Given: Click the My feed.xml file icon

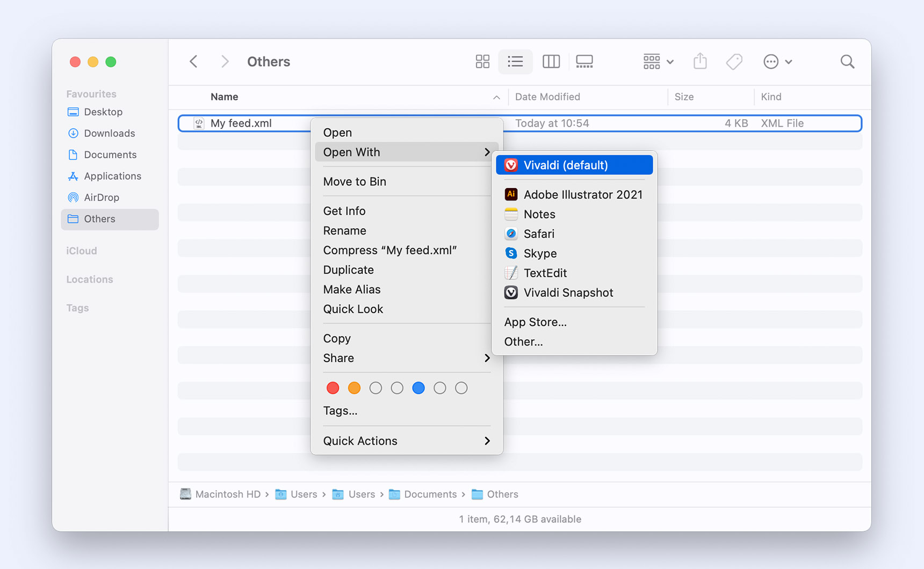Looking at the screenshot, I should coord(199,123).
